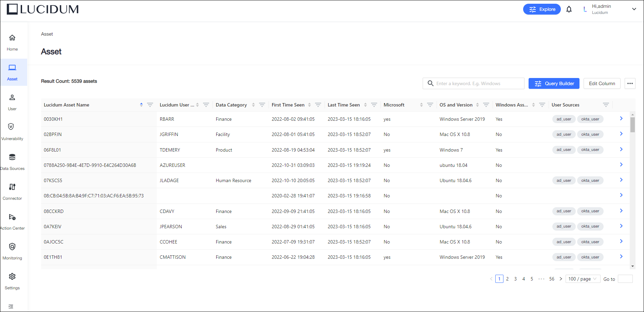Open Settings in the sidebar
The image size is (644, 312).
12,281
